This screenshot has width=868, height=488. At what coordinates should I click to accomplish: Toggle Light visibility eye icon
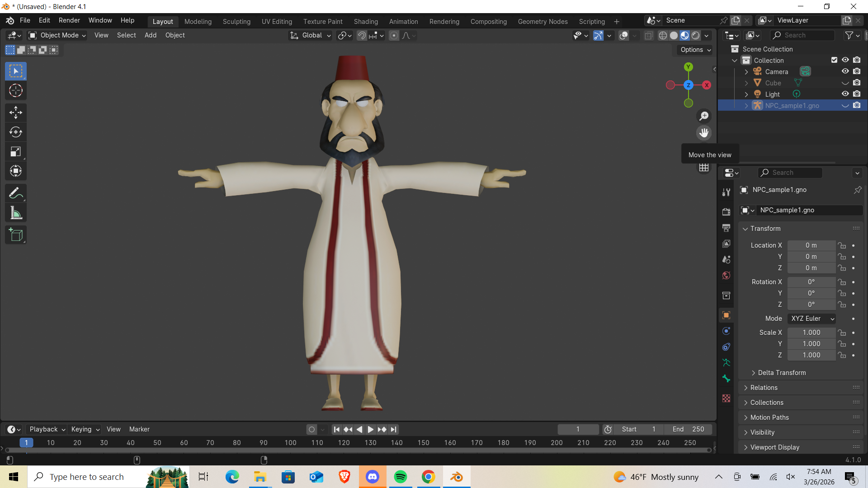tap(845, 94)
